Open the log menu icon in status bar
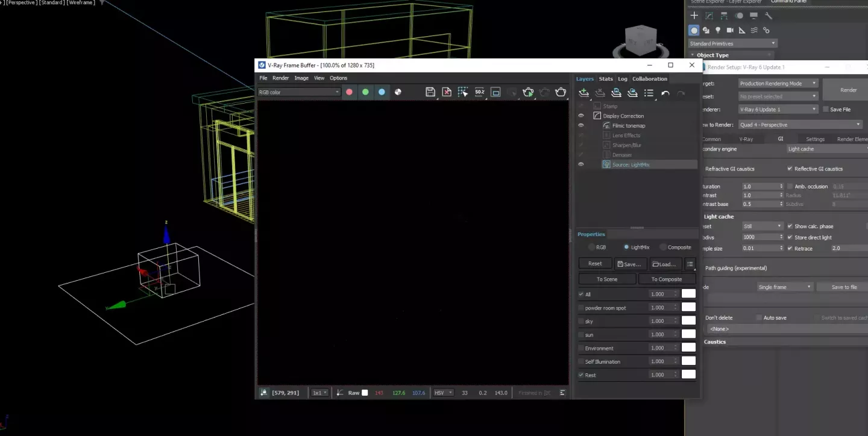 (562, 393)
